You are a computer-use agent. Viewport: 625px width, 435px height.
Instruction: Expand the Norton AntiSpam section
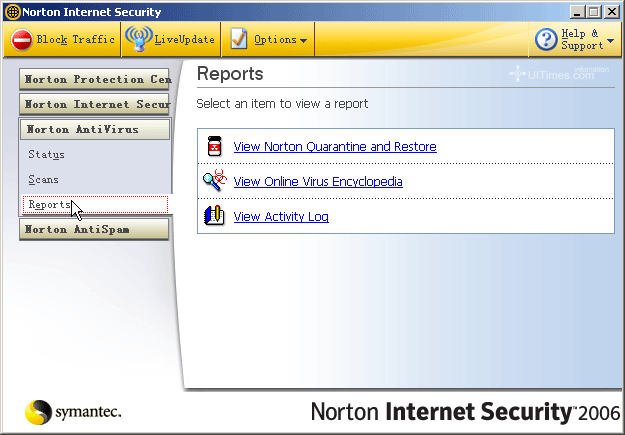pos(94,230)
